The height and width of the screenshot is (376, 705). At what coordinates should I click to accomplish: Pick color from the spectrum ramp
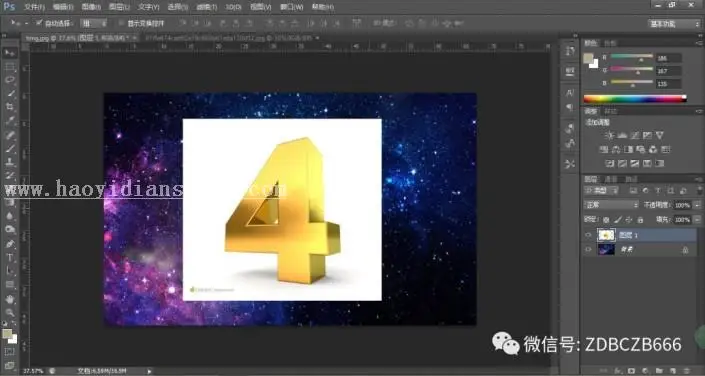coord(635,98)
